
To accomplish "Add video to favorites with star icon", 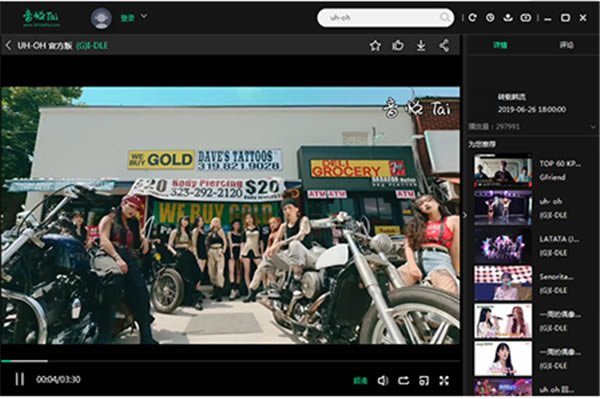I will pyautogui.click(x=375, y=46).
